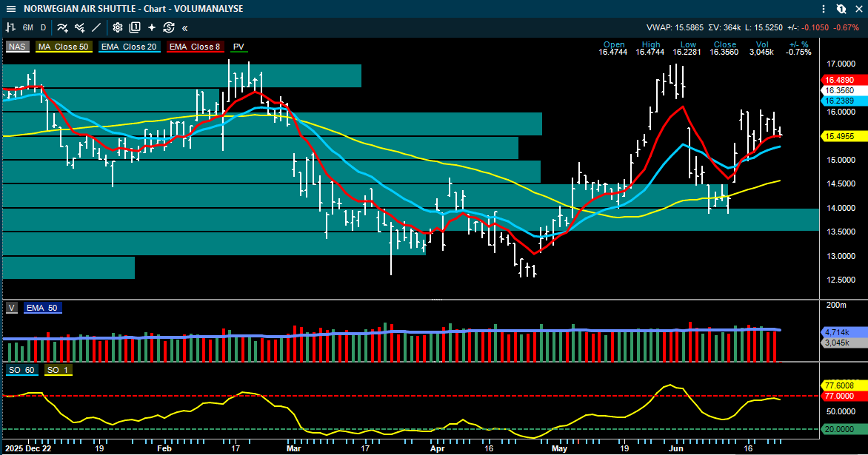Click the PV price-volume label

coord(238,47)
